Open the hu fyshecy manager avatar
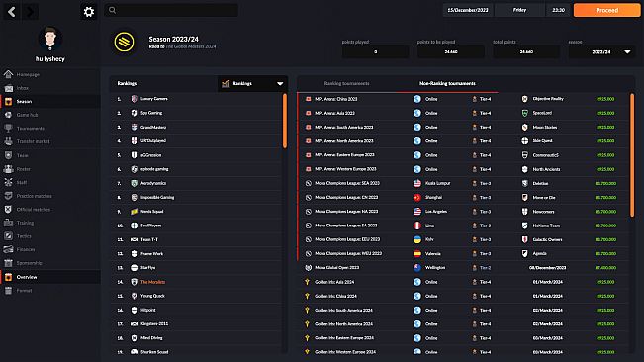 click(x=50, y=39)
